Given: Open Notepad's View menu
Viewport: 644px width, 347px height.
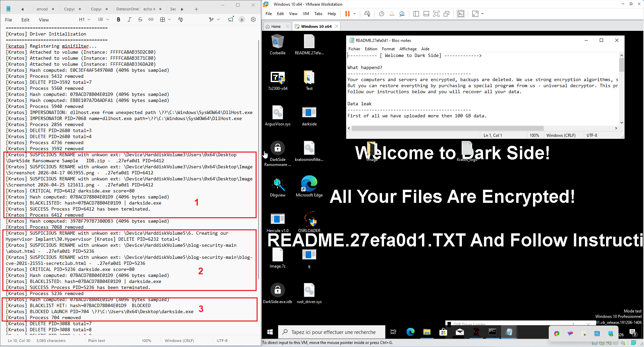Looking at the screenshot, I should pos(44,20).
